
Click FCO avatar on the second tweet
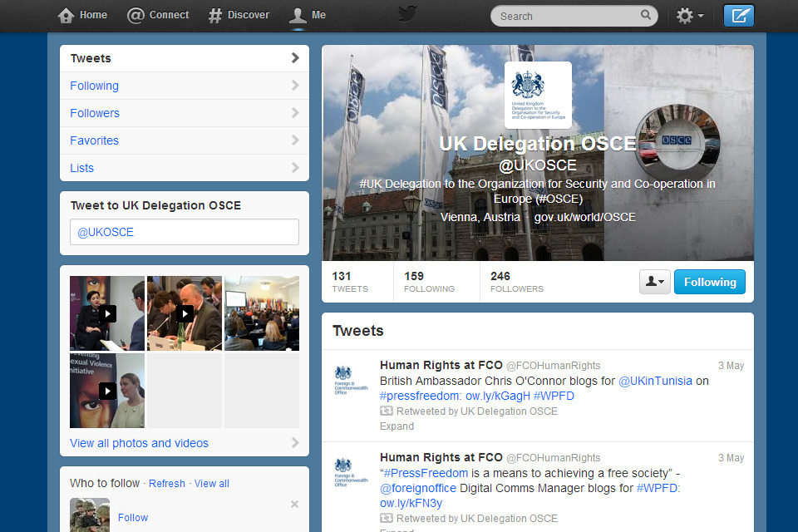[x=351, y=472]
